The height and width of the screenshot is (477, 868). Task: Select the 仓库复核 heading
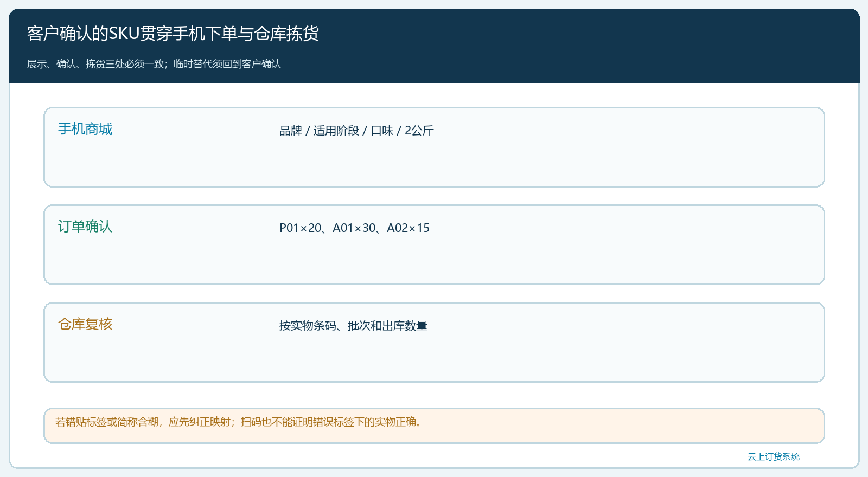click(85, 324)
